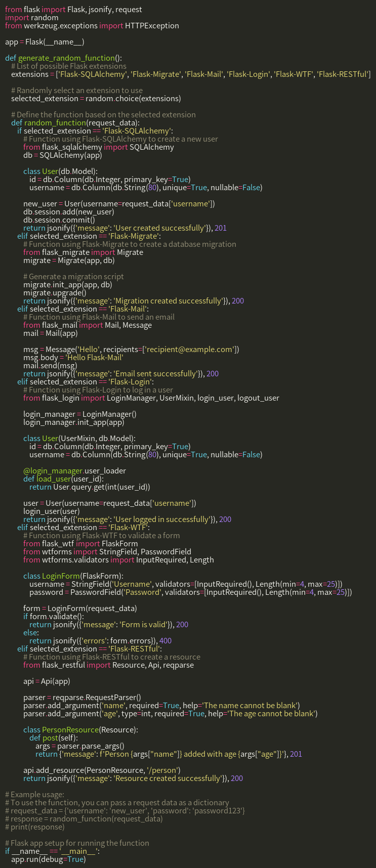376x868 pixels.
Task: Click the '# print(response)' comment
Action: point(34,826)
